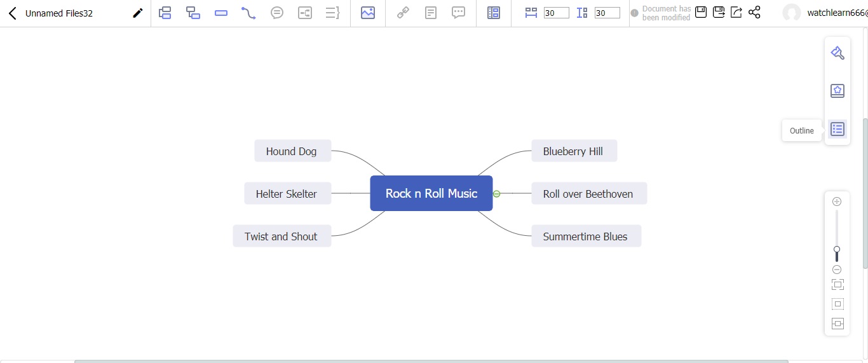Click the horizontal spacing input field
Screen dimensions: 868x363
tap(556, 13)
